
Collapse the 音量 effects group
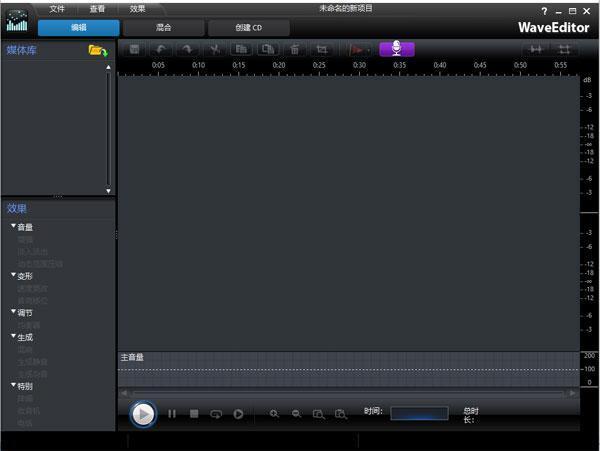point(13,226)
